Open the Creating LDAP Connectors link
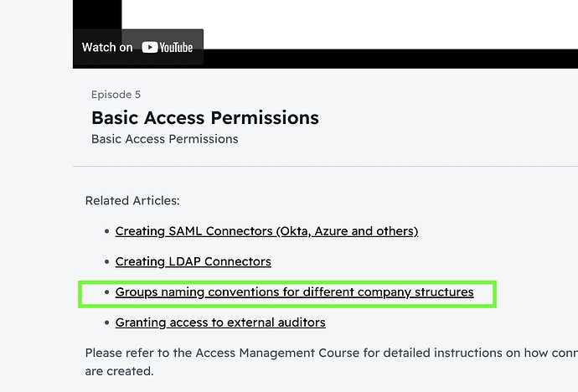Image resolution: width=578 pixels, height=392 pixels. pyautogui.click(x=194, y=261)
